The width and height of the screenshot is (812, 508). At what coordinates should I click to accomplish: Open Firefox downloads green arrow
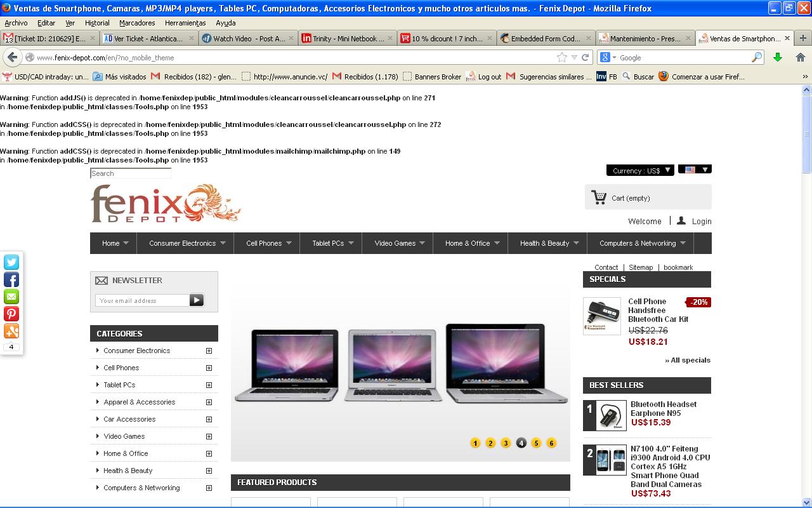coord(778,57)
